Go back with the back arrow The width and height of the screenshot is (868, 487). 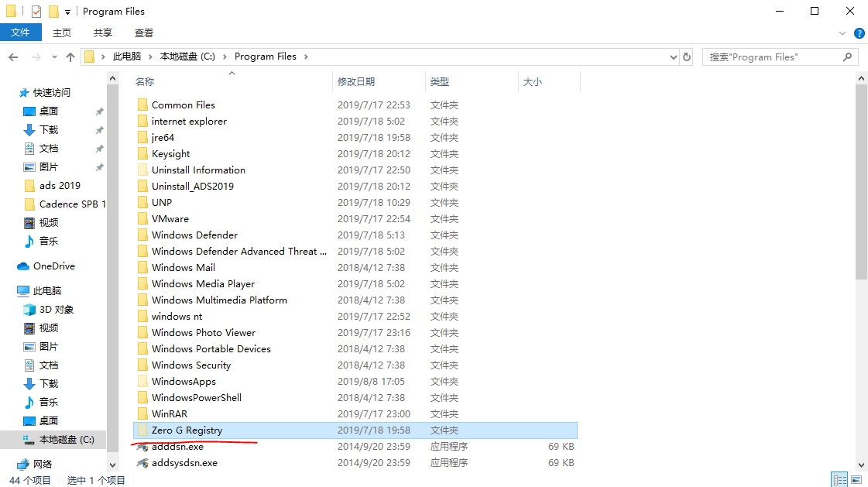[13, 57]
